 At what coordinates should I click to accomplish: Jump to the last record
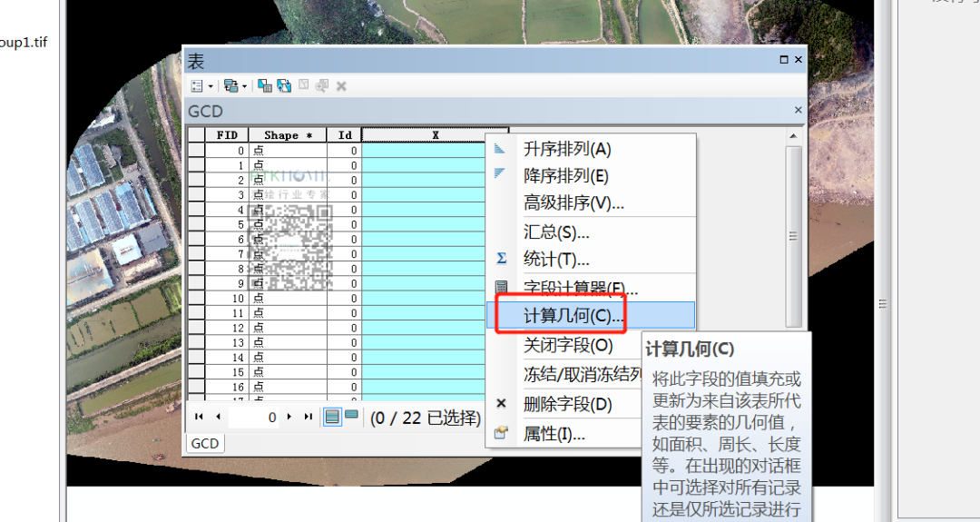coord(308,417)
